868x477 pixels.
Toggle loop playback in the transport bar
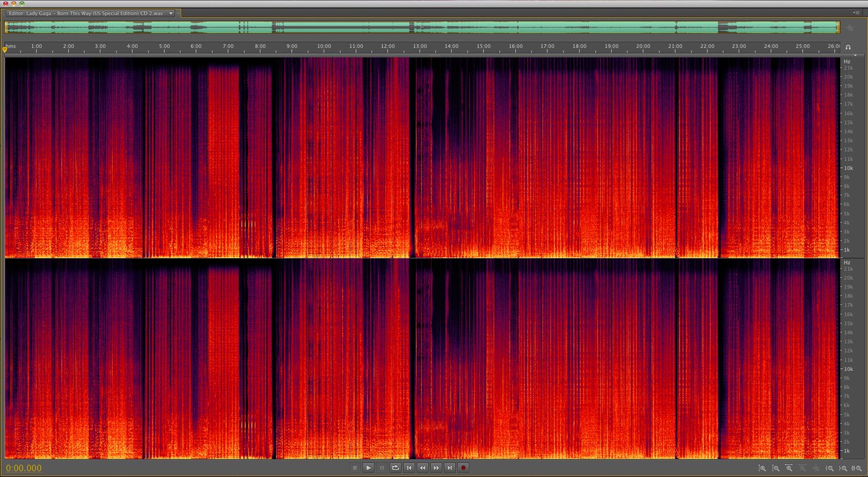[x=396, y=468]
